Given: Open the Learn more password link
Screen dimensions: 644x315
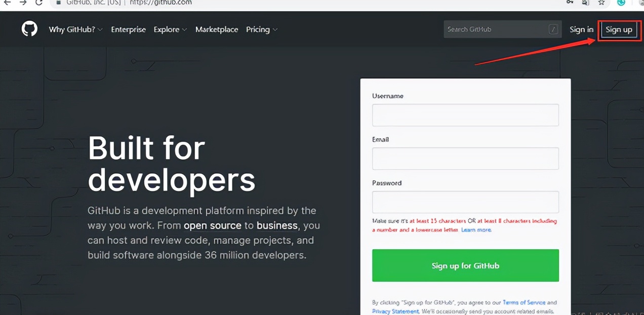Looking at the screenshot, I should [476, 230].
